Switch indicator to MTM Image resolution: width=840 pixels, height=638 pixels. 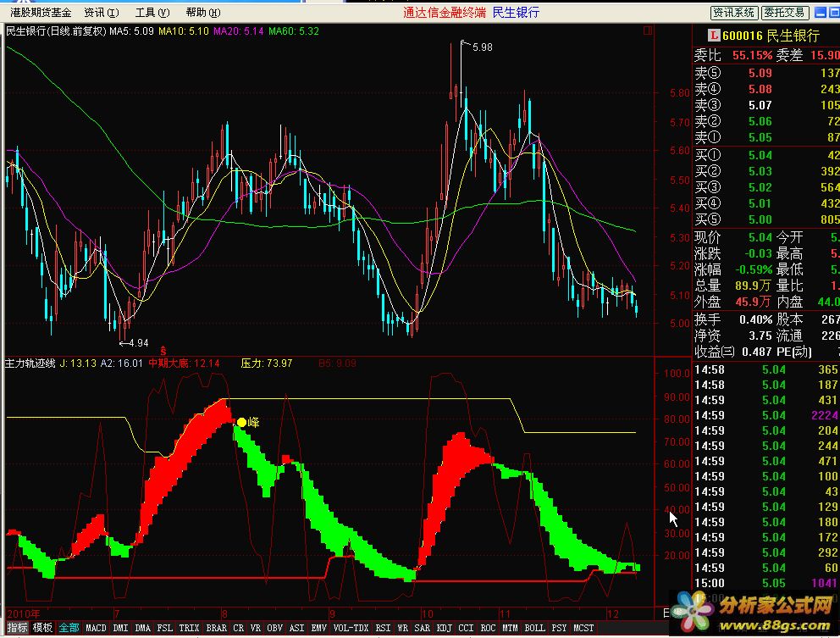click(510, 628)
